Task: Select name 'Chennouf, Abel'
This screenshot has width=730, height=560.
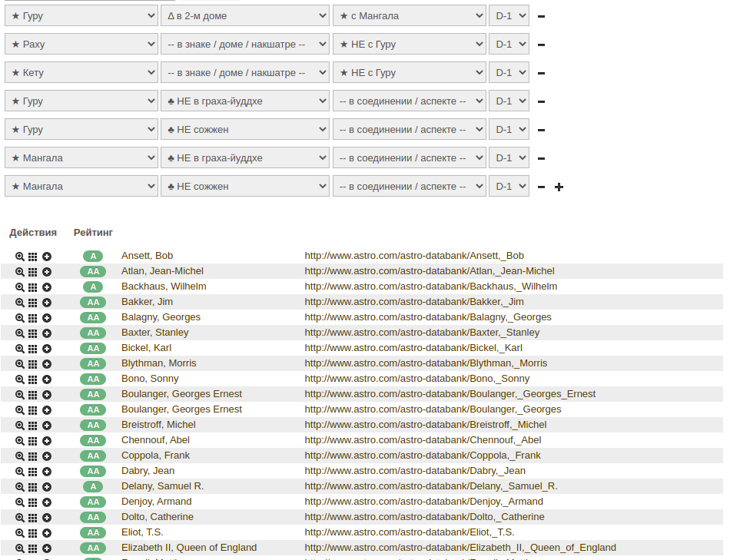Action: [155, 440]
